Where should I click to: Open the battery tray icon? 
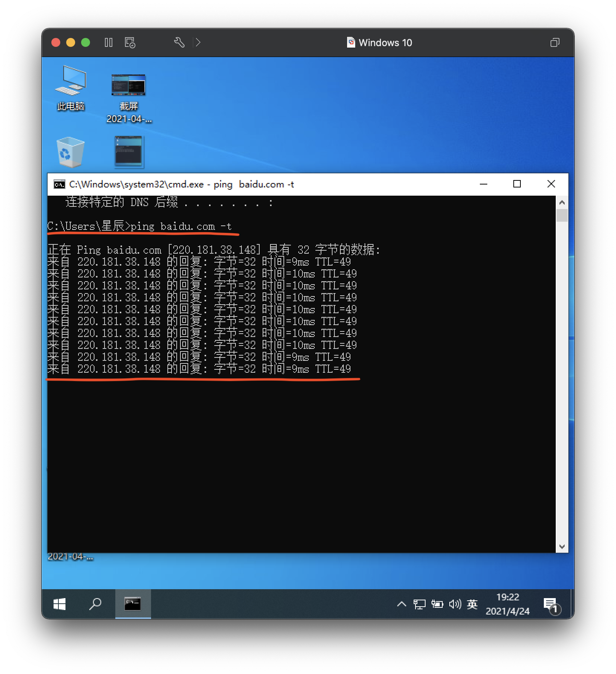437,604
